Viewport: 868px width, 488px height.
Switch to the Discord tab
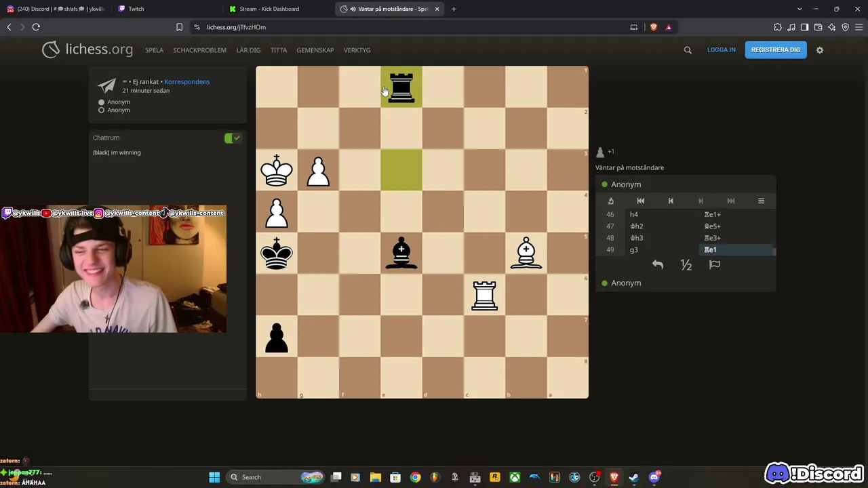(x=56, y=9)
